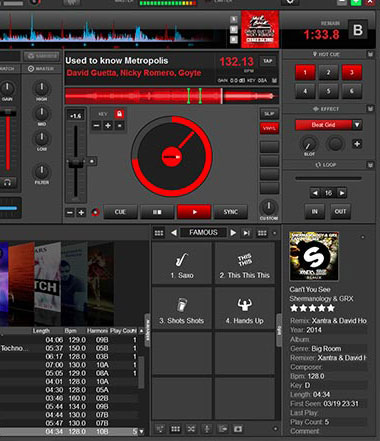
Task: Trigger hot cue 4
Action: (x=305, y=91)
